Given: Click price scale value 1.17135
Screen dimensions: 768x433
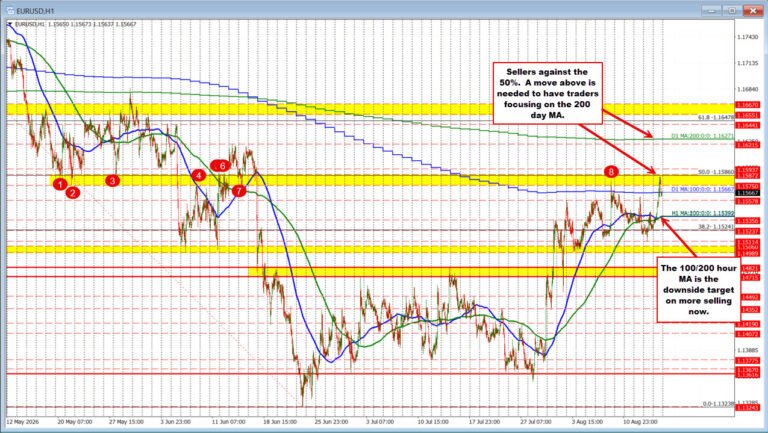Looking at the screenshot, I should (749, 63).
